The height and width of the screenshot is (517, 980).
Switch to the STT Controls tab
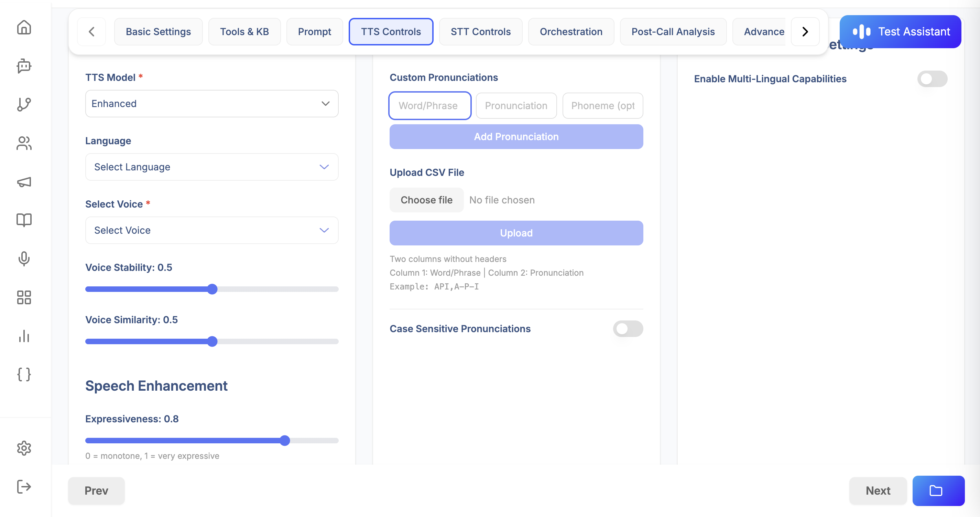[x=480, y=32]
